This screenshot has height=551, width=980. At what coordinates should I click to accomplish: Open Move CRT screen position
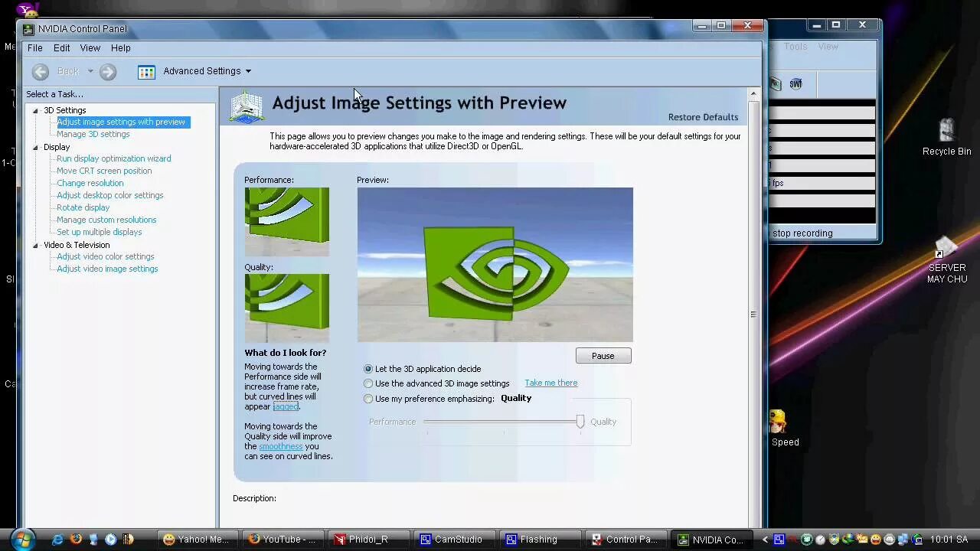coord(104,171)
